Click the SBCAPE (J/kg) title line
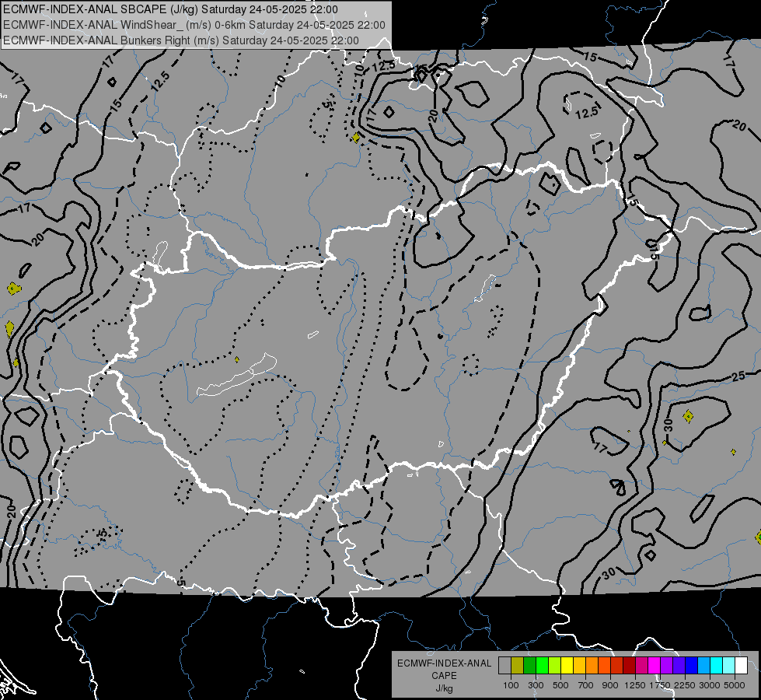 pyautogui.click(x=170, y=9)
